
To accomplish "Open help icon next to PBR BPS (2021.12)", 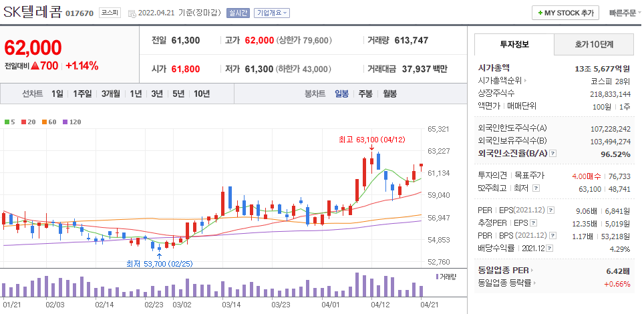I will pos(553,235).
